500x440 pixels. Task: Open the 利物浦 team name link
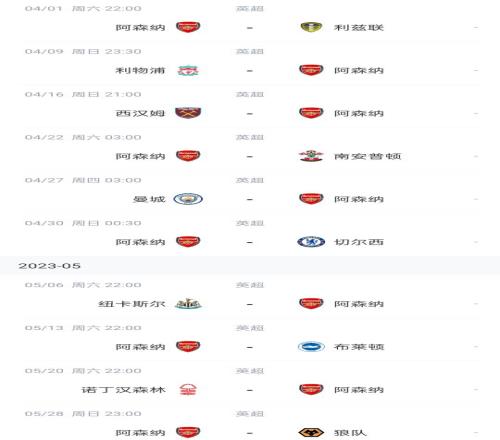[x=140, y=70]
